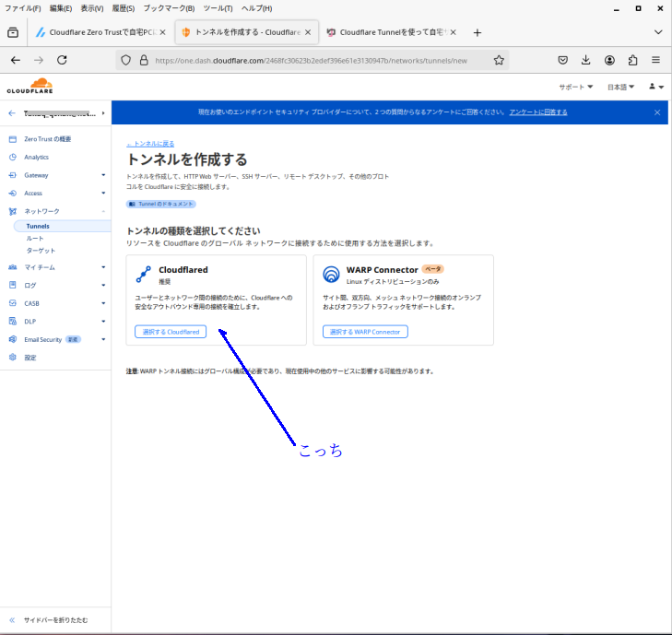Viewport: 672px width, 635px height.
Task: Collapse the sidebar using サイドバーを折りたたむ
Action: [55, 620]
